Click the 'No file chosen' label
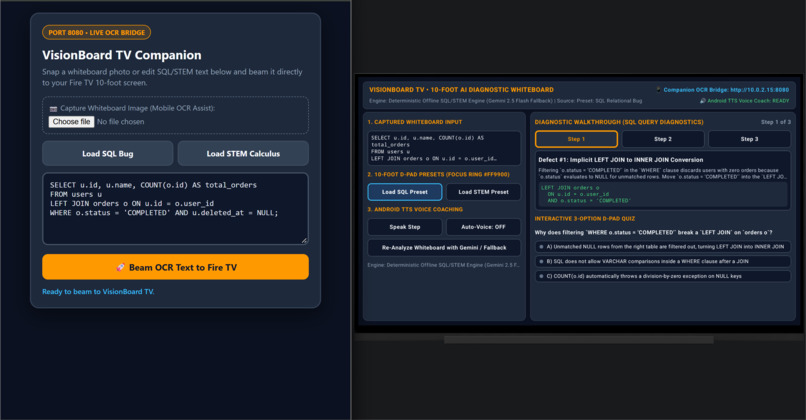The height and width of the screenshot is (420, 806). pyautogui.click(x=120, y=122)
